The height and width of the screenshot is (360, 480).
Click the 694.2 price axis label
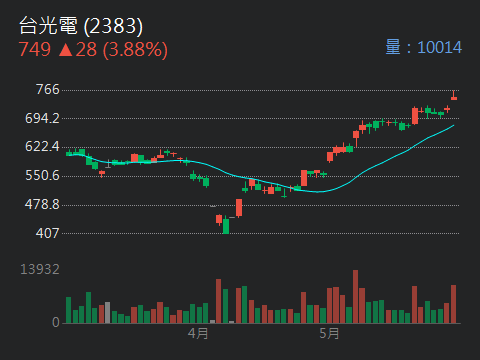(x=42, y=118)
